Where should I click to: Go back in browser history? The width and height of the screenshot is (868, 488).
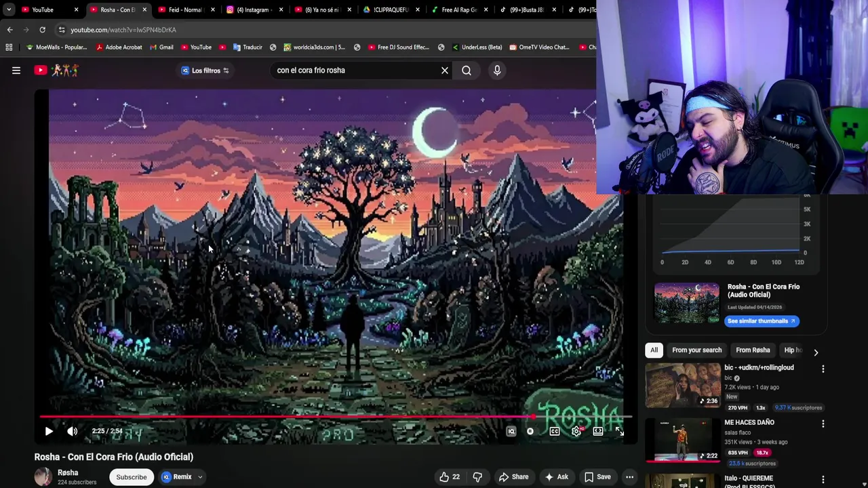point(10,30)
